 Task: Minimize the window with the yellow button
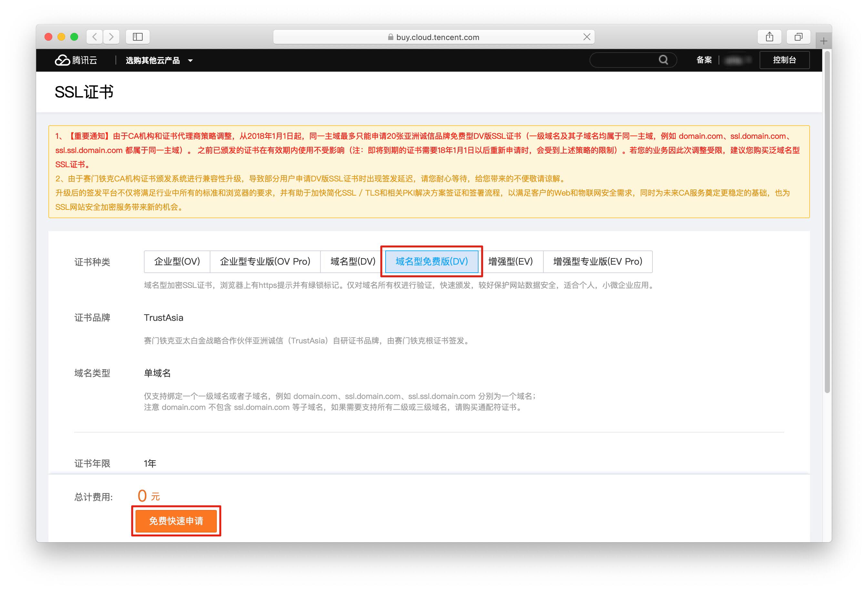62,36
